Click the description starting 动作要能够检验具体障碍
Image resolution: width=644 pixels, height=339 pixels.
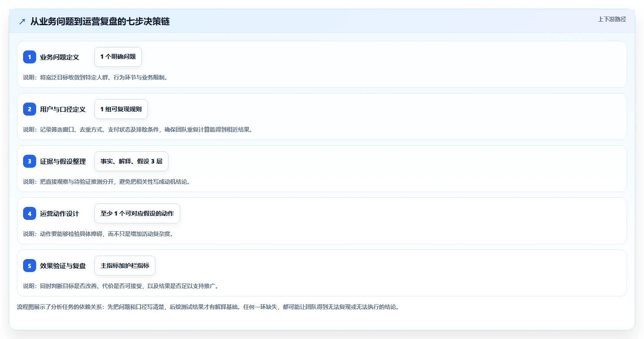pyautogui.click(x=98, y=234)
